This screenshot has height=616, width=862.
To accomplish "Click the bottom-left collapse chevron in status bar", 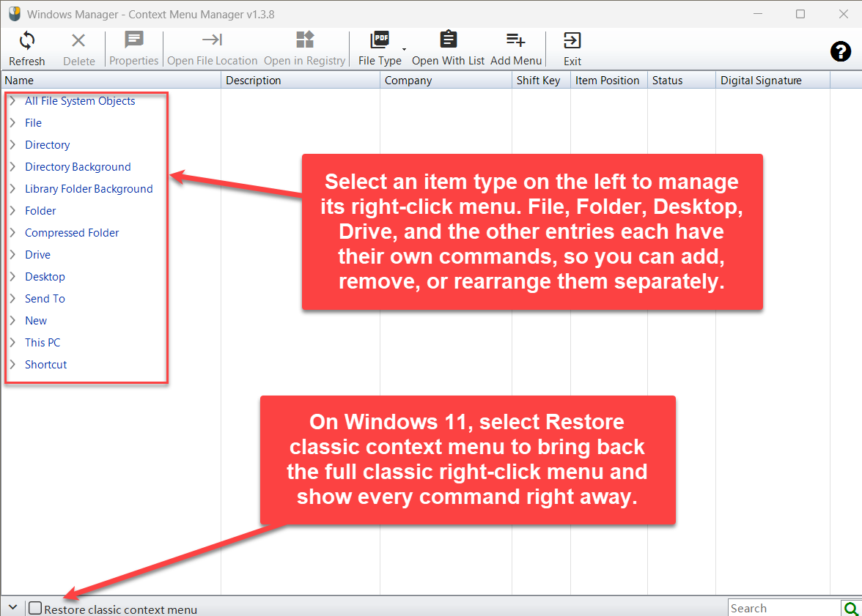I will (x=12, y=607).
